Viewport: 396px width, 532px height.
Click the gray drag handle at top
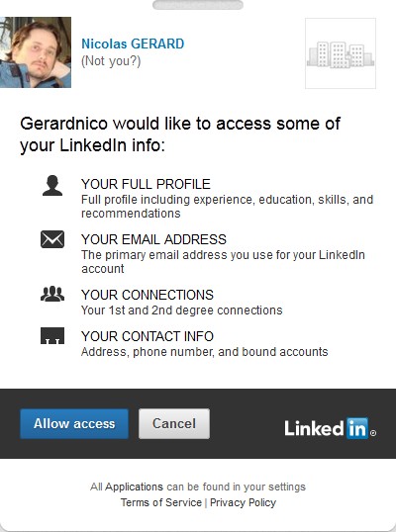(x=198, y=5)
